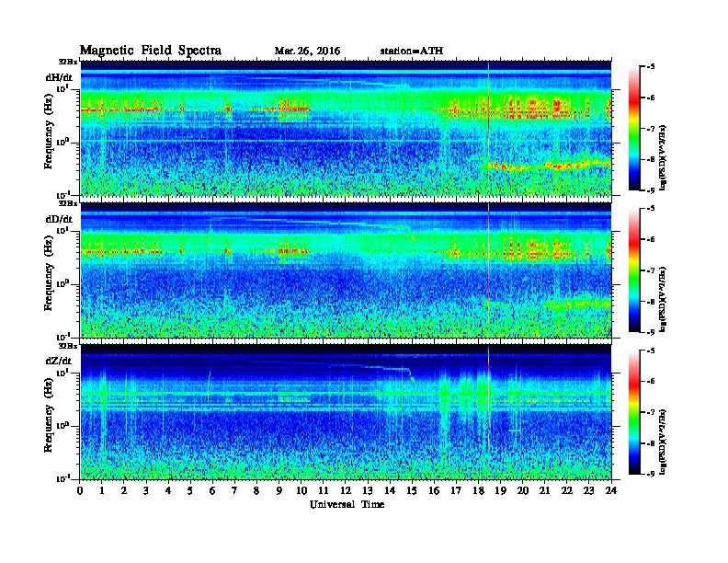The width and height of the screenshot is (728, 563).
Task: Click hour '24' on the Universal Time axis
Action: pos(611,491)
